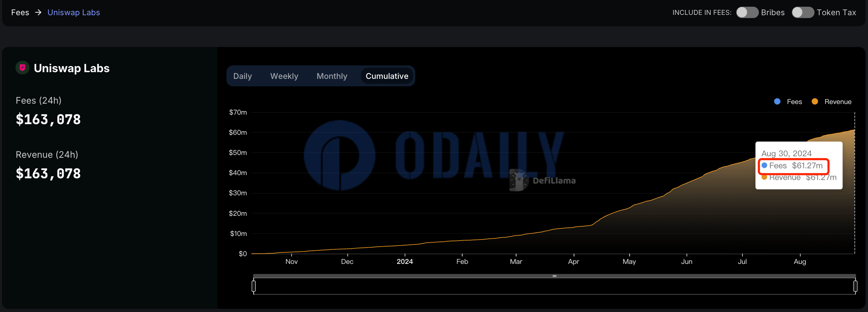Select the Cumulative tab
The width and height of the screenshot is (868, 312).
(x=387, y=76)
